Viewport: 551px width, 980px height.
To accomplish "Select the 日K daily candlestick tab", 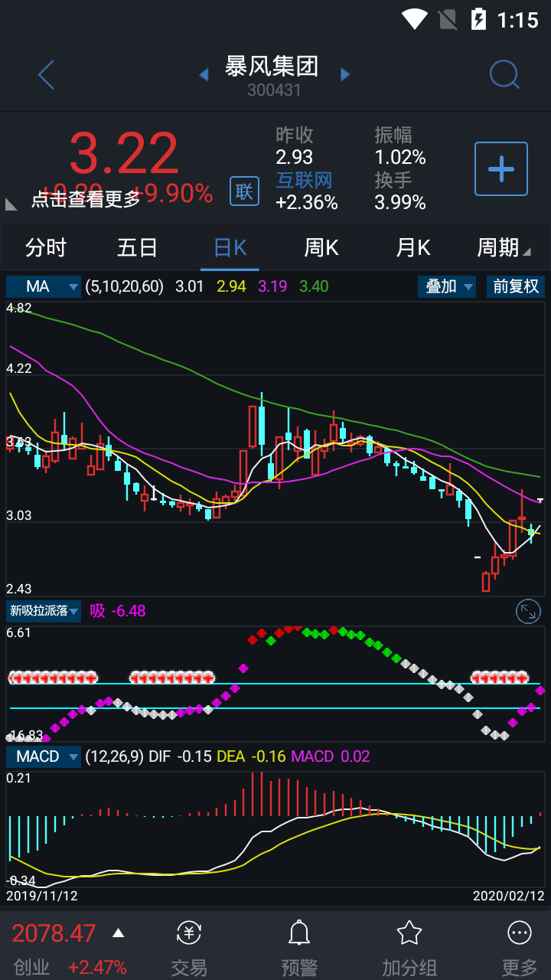I will (230, 247).
